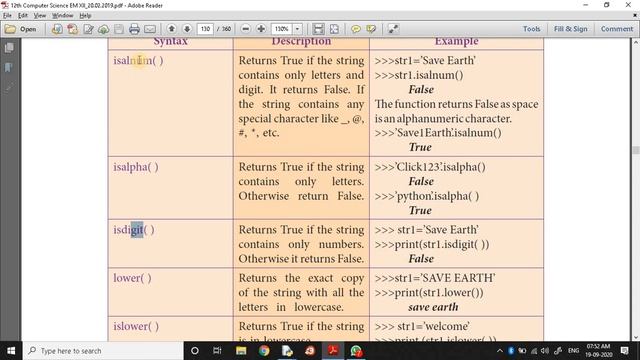
Task: Click the >>>'Click123'.isalpha() example line
Action: click(430, 167)
